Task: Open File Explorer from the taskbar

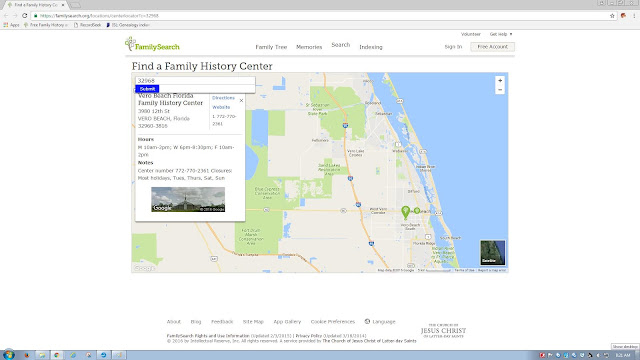Action: click(x=42, y=355)
